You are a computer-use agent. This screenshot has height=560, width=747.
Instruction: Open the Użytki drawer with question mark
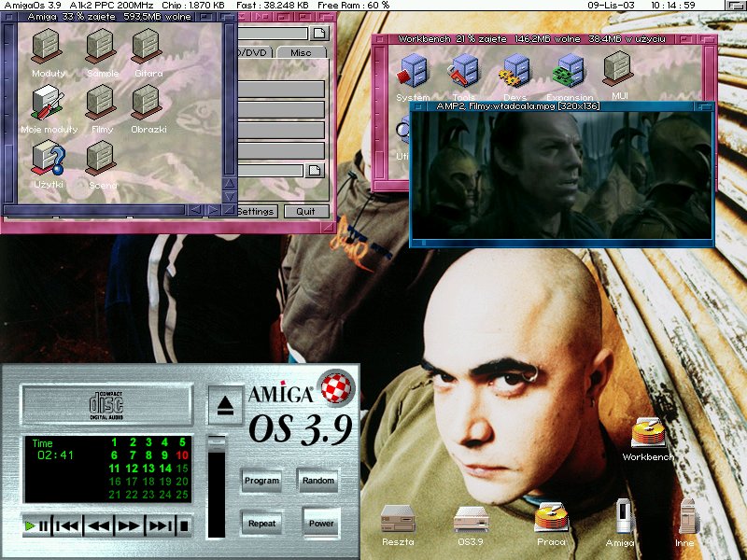pos(49,158)
